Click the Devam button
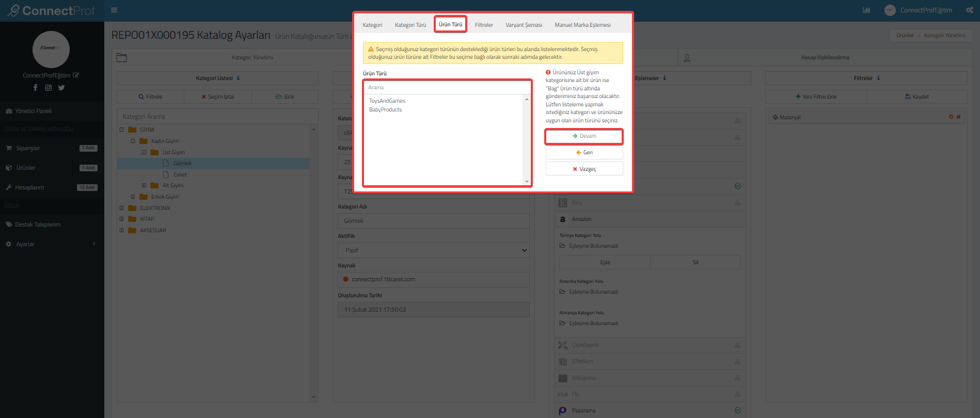980x418 pixels. coord(584,136)
